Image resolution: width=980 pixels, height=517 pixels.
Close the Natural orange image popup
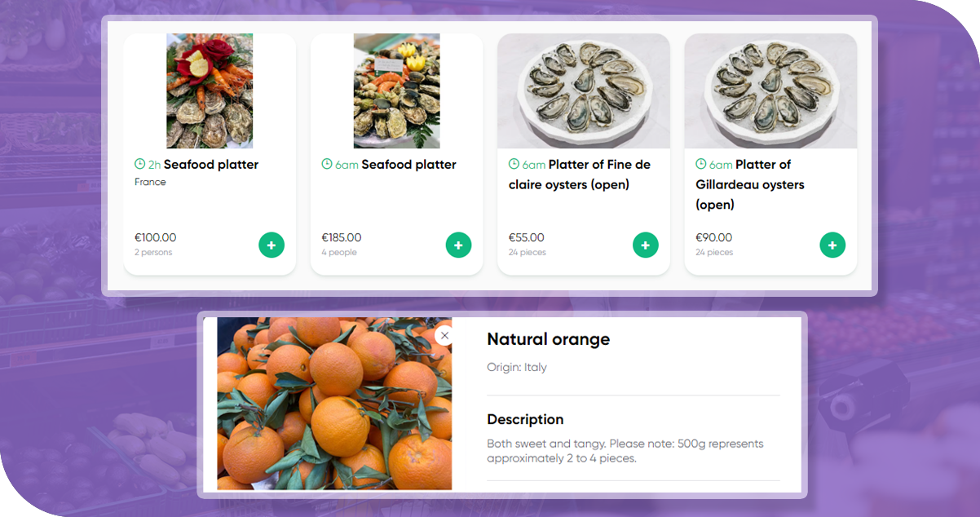(444, 335)
